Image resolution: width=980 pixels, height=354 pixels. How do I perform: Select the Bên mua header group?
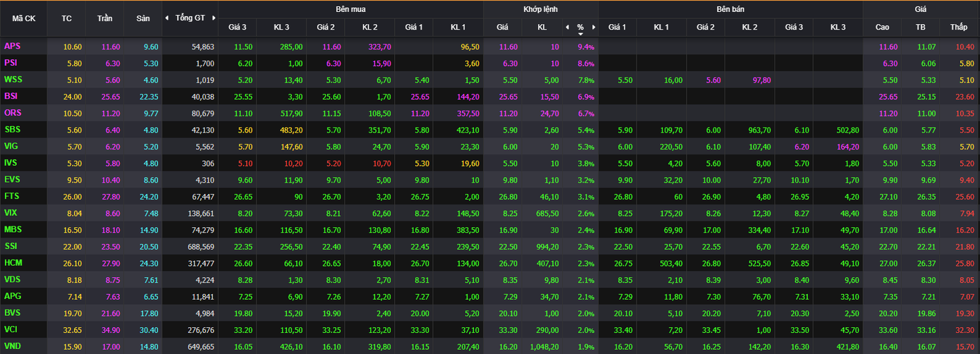click(350, 9)
